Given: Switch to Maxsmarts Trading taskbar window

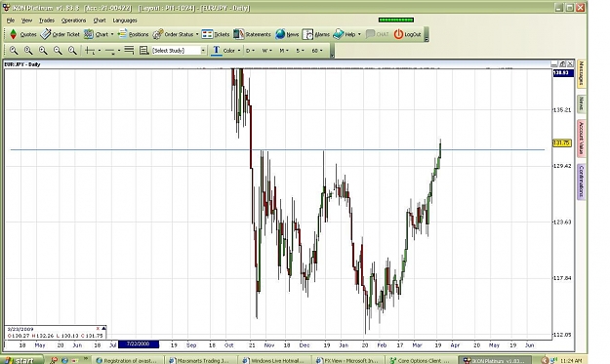Looking at the screenshot, I should click(x=201, y=360).
